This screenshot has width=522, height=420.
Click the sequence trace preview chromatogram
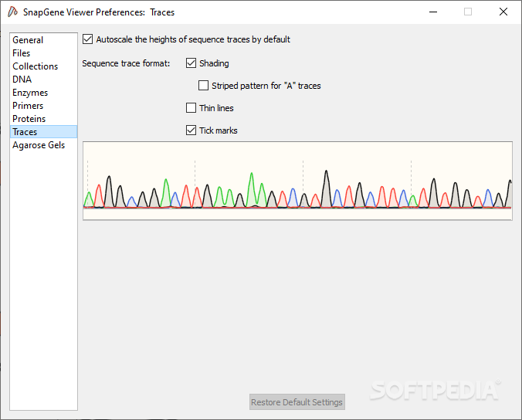[297, 181]
